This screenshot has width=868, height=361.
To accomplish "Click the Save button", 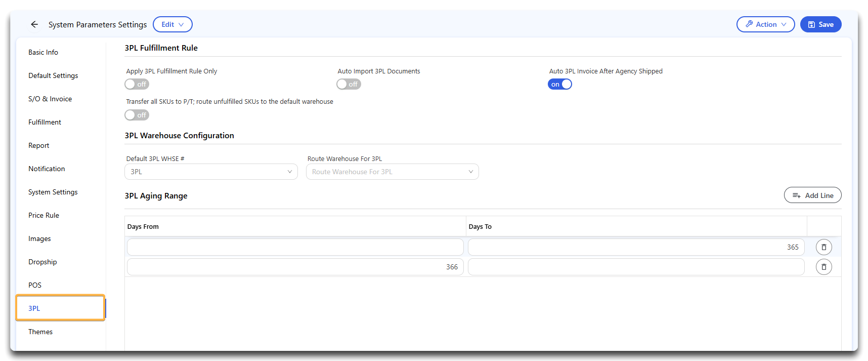I will tap(820, 24).
